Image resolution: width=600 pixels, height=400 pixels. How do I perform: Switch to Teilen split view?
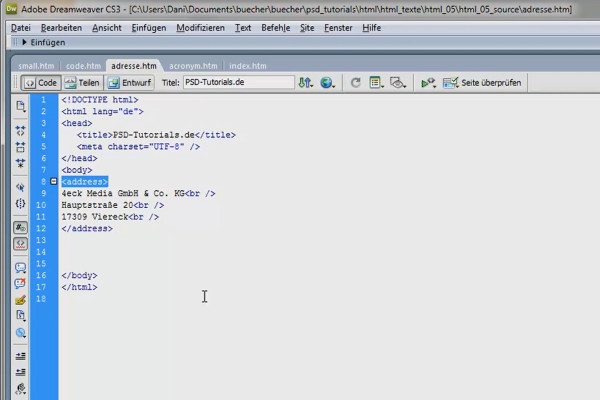point(82,83)
